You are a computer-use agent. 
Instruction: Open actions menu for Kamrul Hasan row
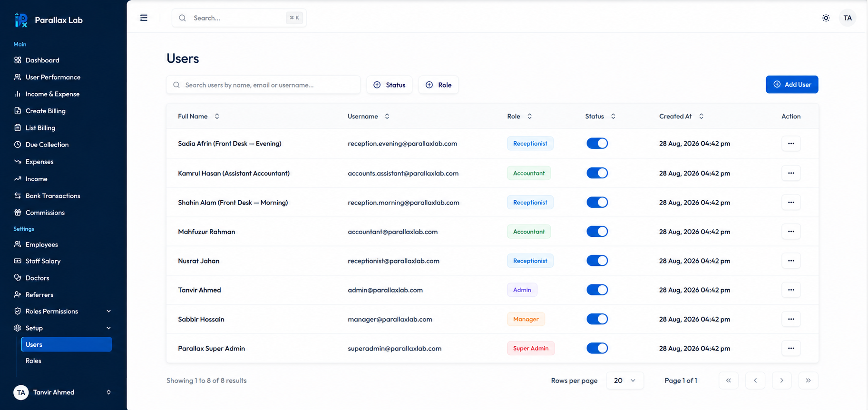[x=791, y=173]
